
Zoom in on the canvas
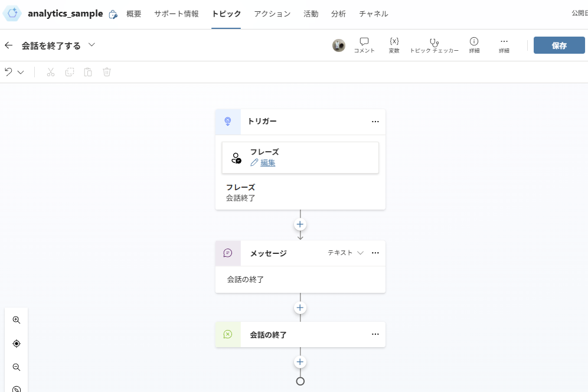click(17, 320)
